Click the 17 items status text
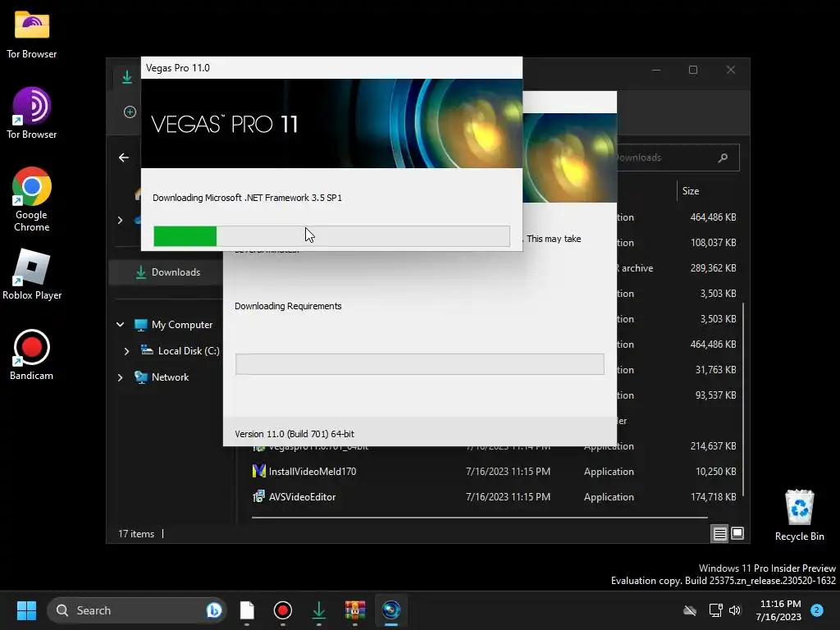 click(136, 534)
